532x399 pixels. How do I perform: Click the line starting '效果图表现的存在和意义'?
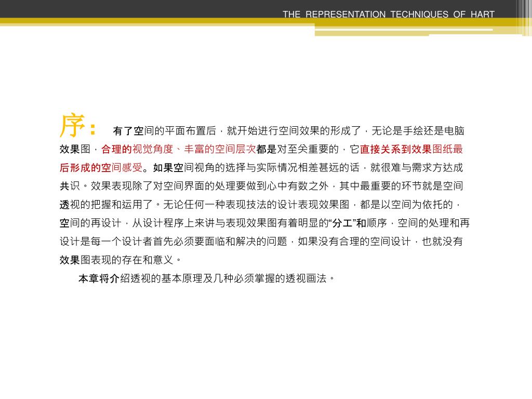(121, 260)
